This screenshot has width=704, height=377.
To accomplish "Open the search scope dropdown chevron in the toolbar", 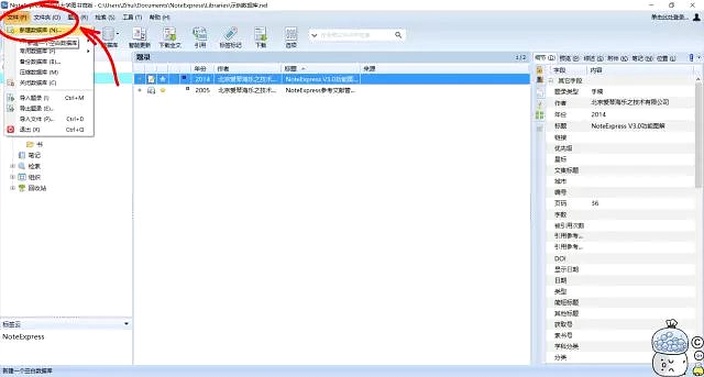I will 314,35.
